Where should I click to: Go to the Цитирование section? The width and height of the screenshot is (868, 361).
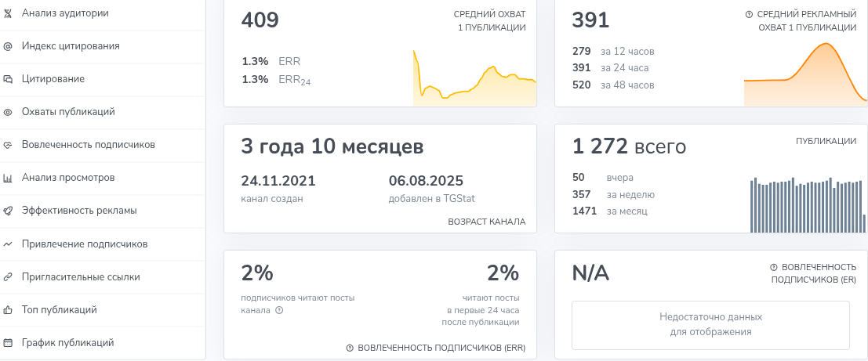[x=103, y=79]
